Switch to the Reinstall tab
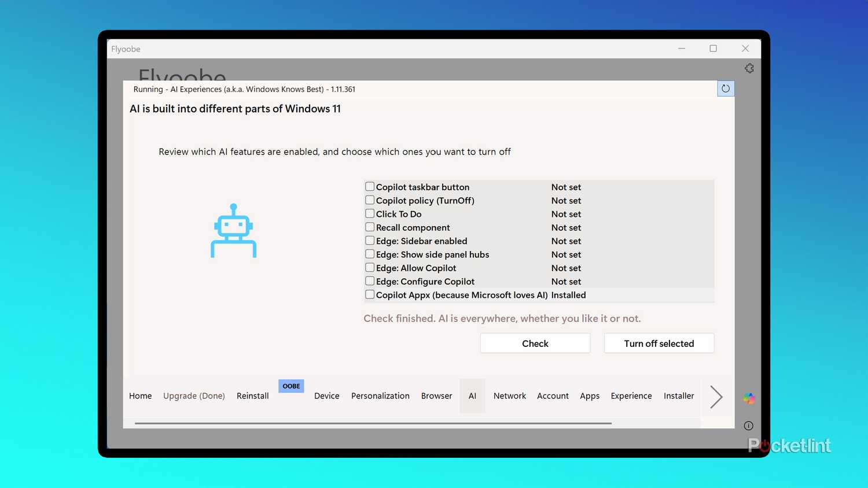 (253, 396)
